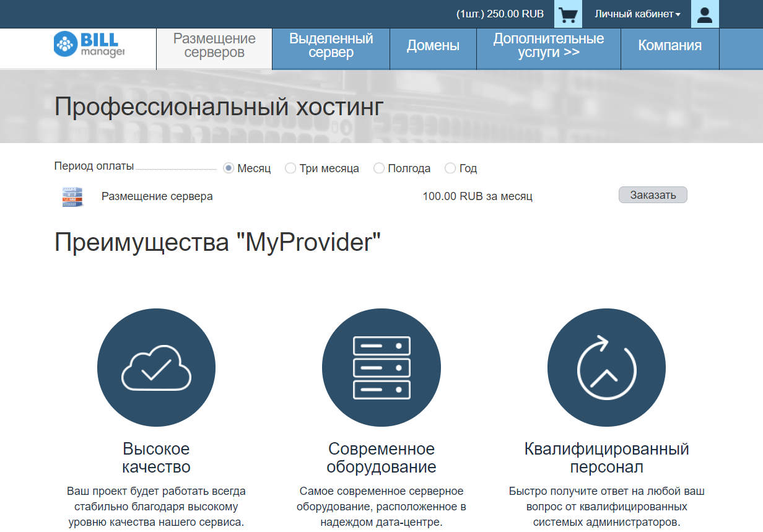
Task: Click the Период оплаты label
Action: (94, 166)
